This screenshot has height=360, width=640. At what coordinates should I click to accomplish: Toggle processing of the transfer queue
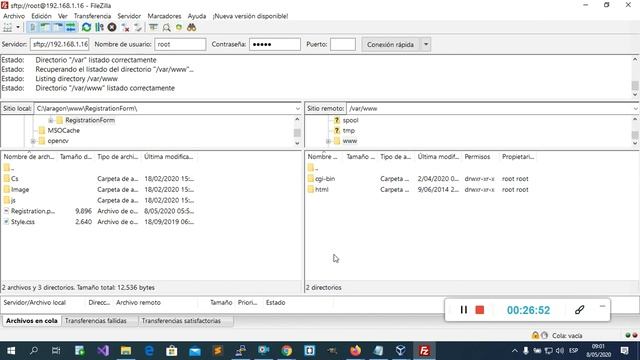pyautogui.click(x=99, y=27)
